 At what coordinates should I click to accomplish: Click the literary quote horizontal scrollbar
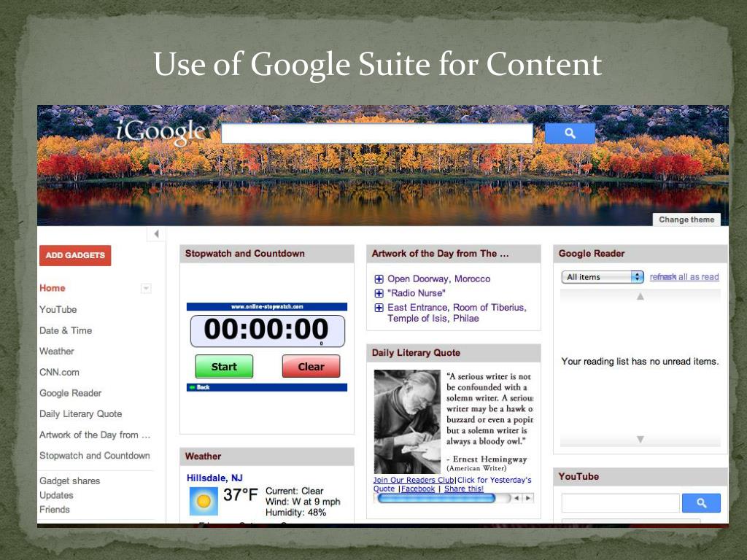tap(436, 499)
